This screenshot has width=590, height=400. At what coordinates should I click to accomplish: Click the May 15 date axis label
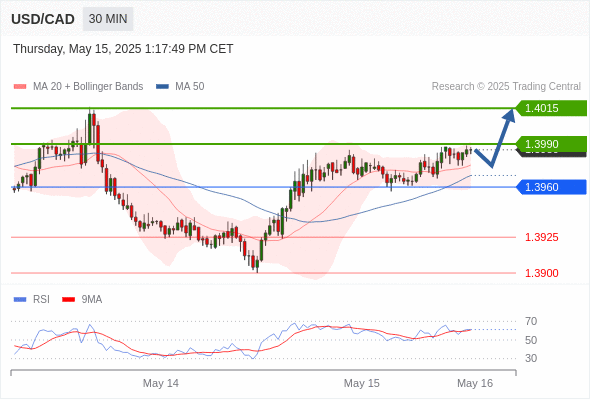[362, 383]
